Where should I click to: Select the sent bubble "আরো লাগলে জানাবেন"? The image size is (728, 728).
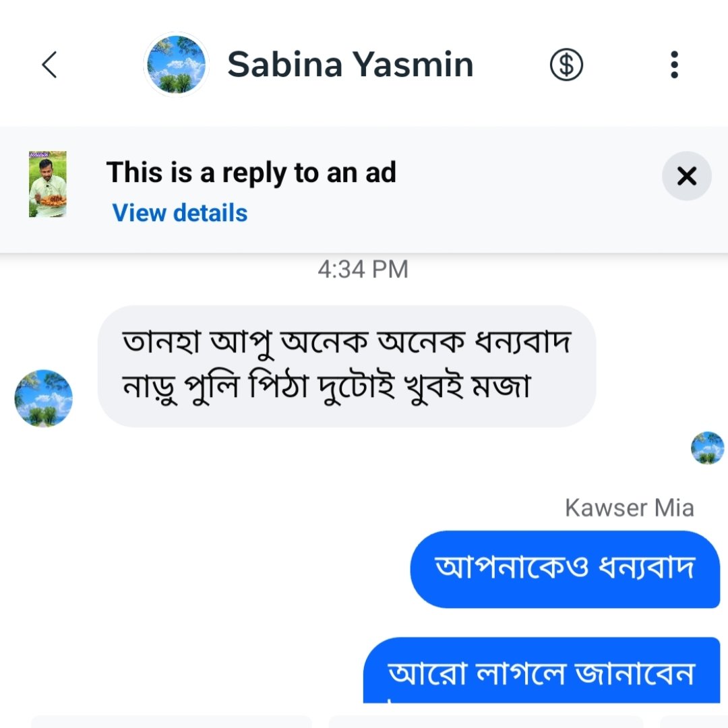point(541,670)
